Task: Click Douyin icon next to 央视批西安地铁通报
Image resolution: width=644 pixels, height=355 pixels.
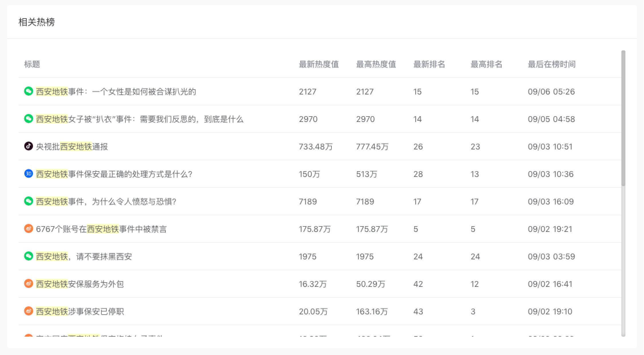Action: click(28, 146)
